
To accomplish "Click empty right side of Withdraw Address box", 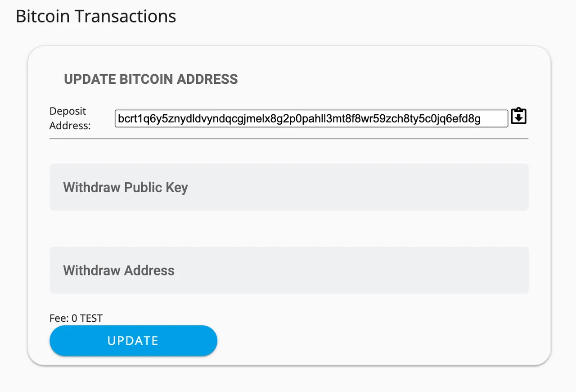I will pyautogui.click(x=405, y=270).
